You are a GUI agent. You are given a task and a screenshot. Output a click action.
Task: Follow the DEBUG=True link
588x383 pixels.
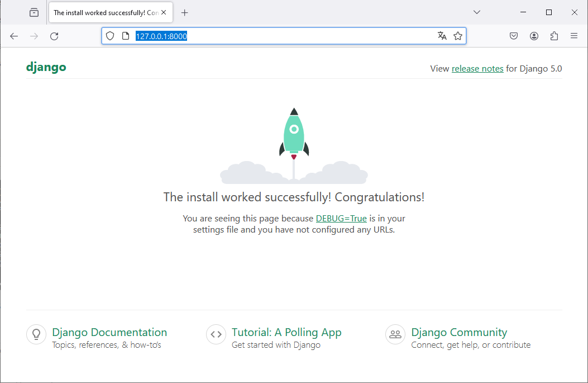[341, 219]
